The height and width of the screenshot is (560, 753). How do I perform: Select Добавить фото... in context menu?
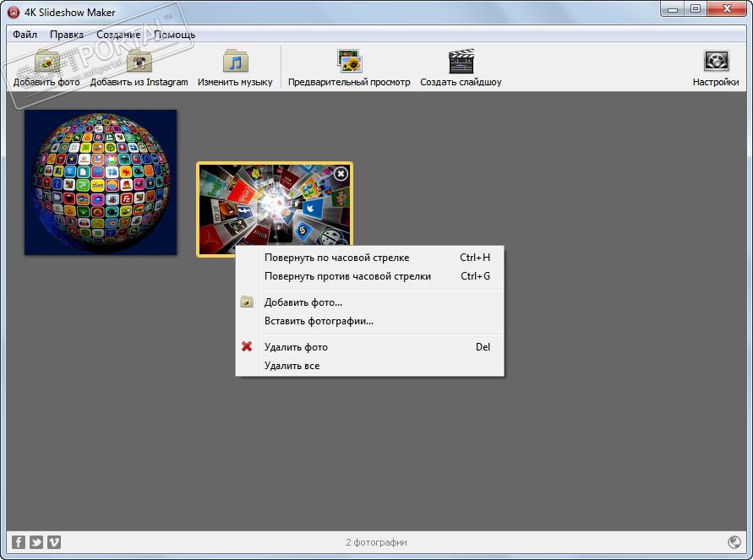pos(370,302)
